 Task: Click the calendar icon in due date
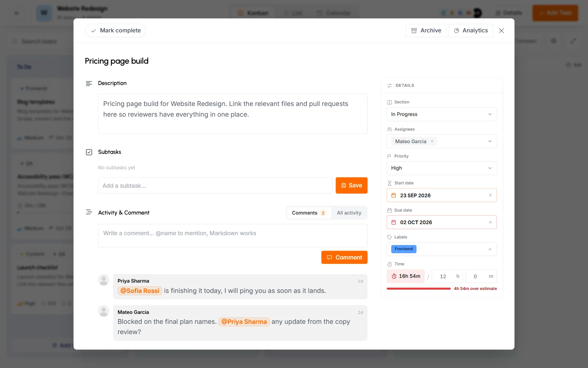click(394, 222)
